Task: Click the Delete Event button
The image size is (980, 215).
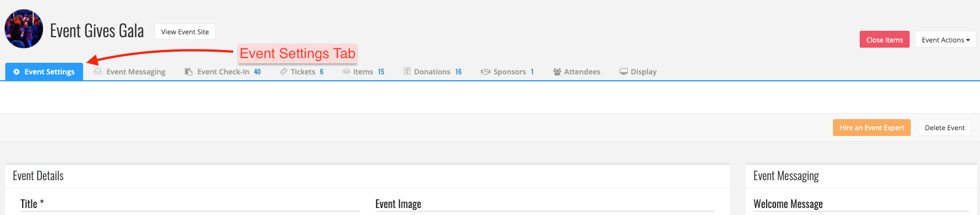Action: click(945, 128)
